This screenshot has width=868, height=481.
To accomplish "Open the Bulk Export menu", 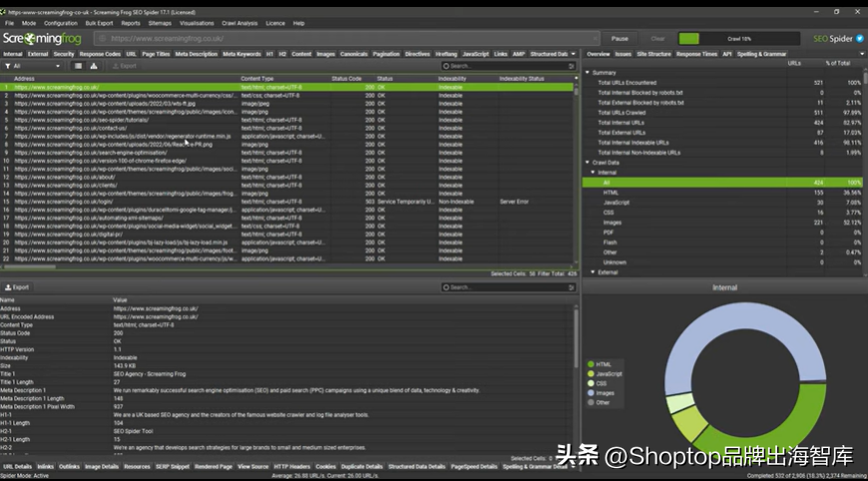I will pos(99,23).
